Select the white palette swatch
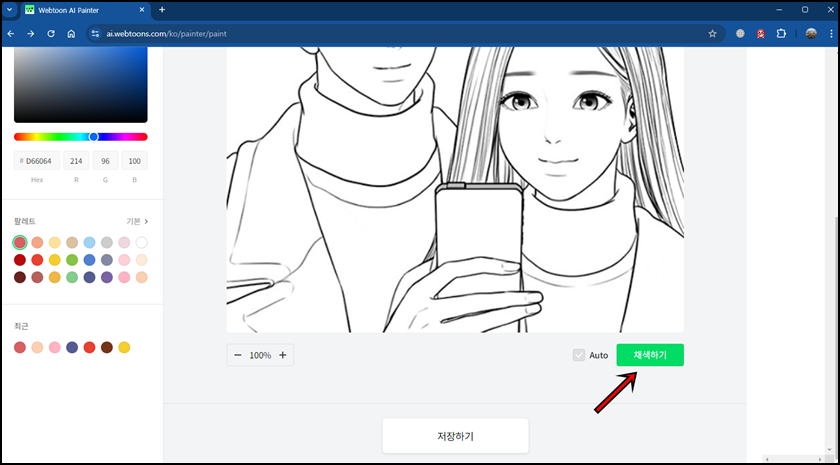 (x=141, y=243)
